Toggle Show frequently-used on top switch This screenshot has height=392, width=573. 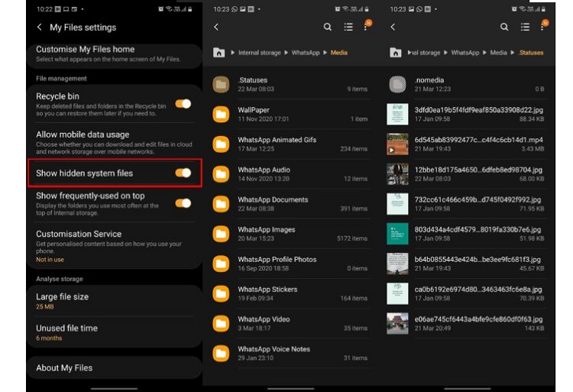pyautogui.click(x=183, y=202)
